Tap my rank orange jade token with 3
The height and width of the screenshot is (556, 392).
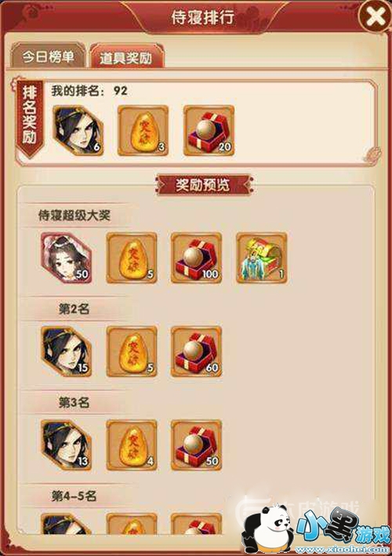[x=143, y=130]
